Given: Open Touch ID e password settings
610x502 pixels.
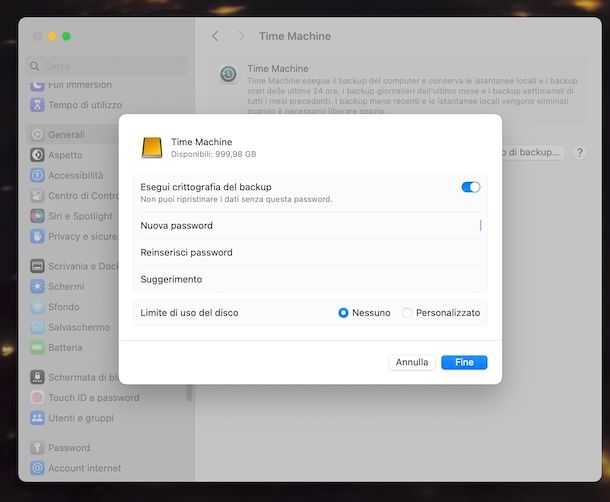Looking at the screenshot, I should tap(93, 398).
